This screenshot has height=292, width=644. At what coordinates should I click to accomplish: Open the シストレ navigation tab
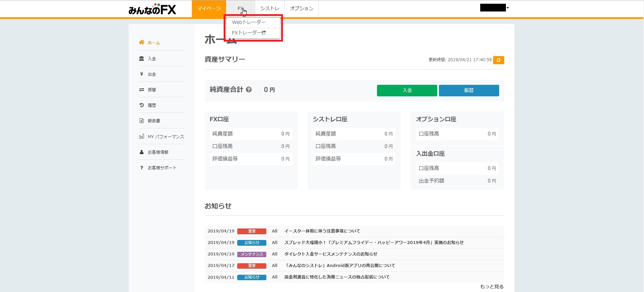(x=270, y=8)
